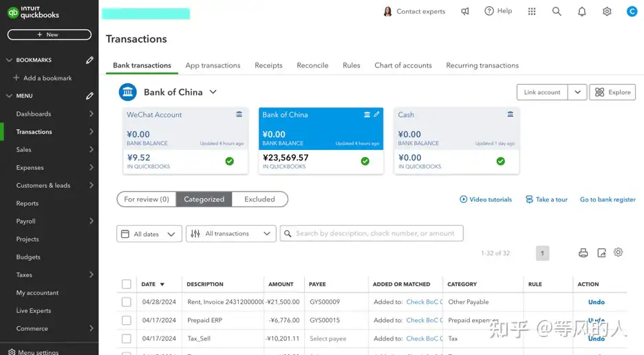Click Add a bookmark

(x=42, y=78)
